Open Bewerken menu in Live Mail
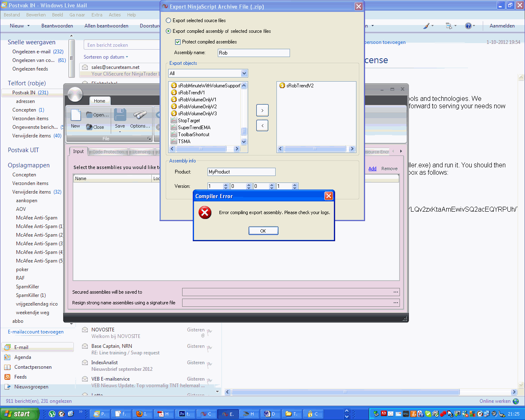This screenshot has height=420, width=525. pos(36,15)
